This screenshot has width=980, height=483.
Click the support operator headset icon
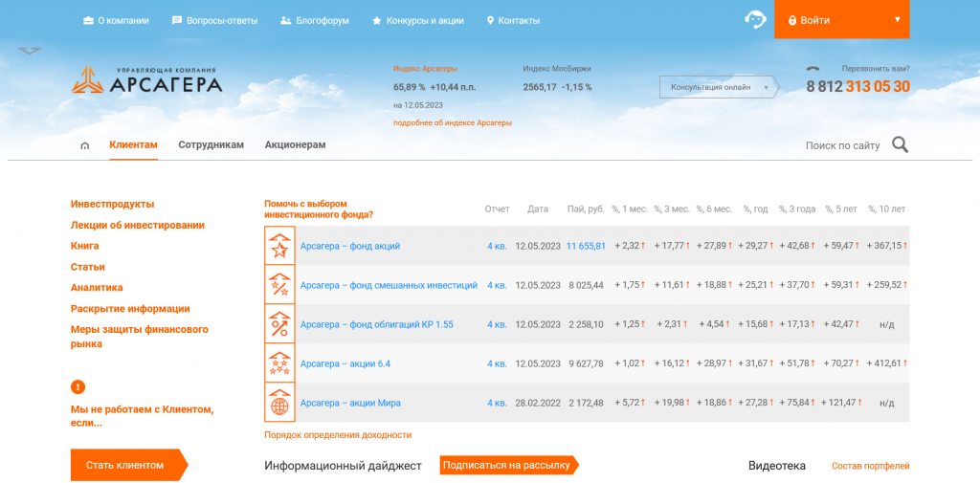755,20
